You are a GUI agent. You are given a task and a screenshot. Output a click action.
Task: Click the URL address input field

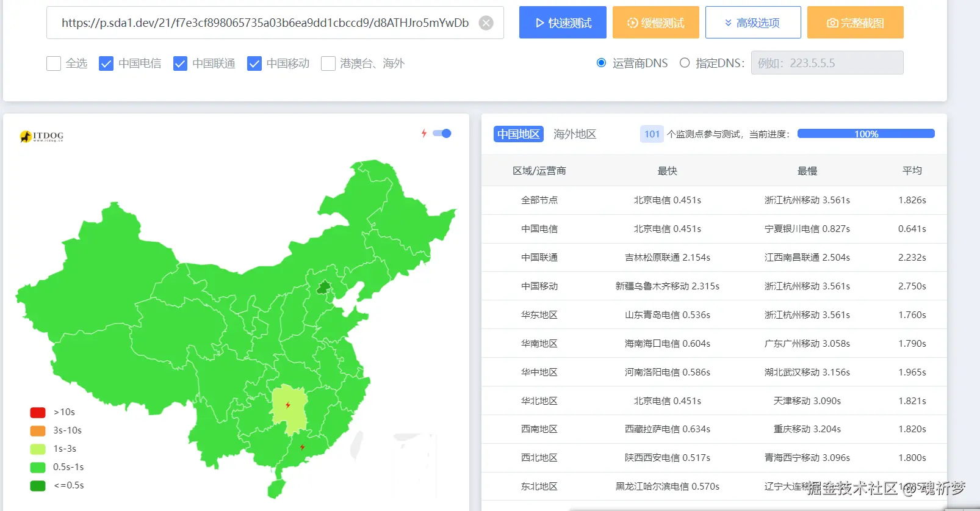[275, 23]
